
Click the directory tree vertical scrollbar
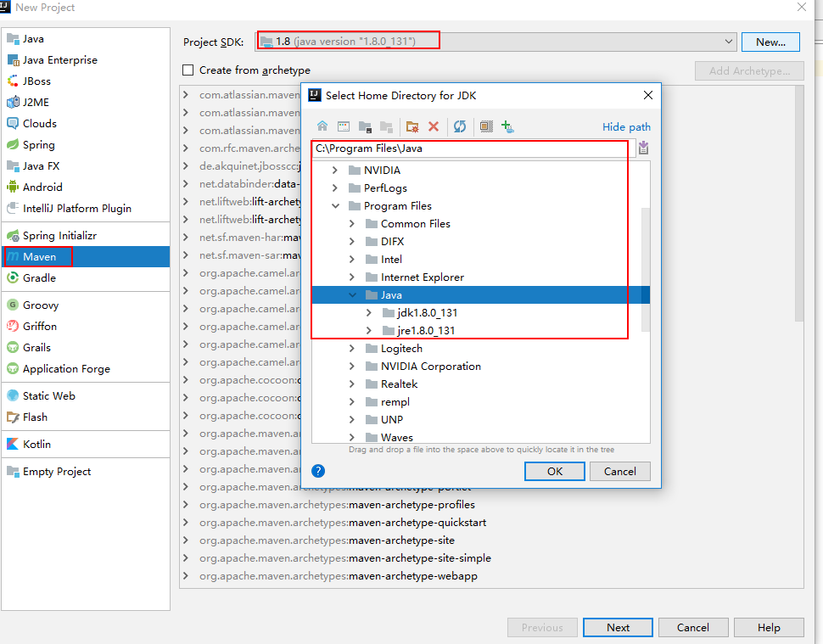tap(646, 270)
